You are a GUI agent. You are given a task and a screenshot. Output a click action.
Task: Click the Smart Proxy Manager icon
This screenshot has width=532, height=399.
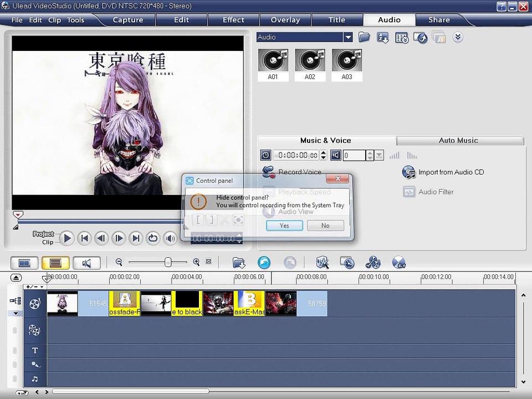click(322, 262)
